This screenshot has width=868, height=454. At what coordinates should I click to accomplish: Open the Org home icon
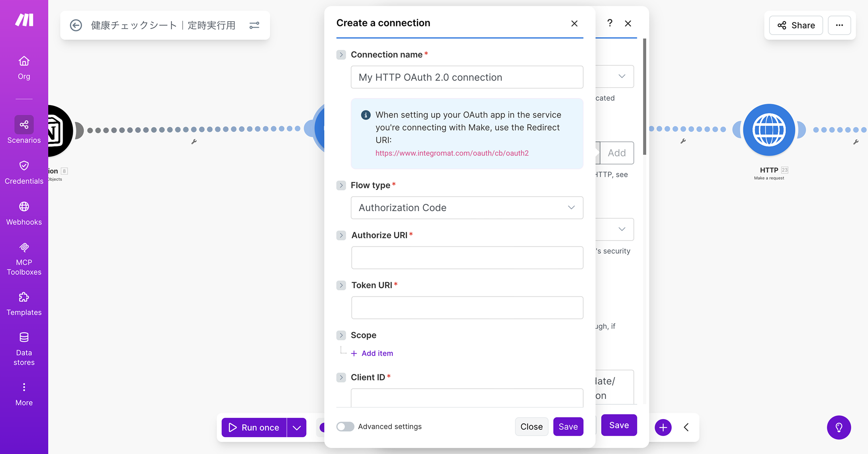click(x=24, y=61)
